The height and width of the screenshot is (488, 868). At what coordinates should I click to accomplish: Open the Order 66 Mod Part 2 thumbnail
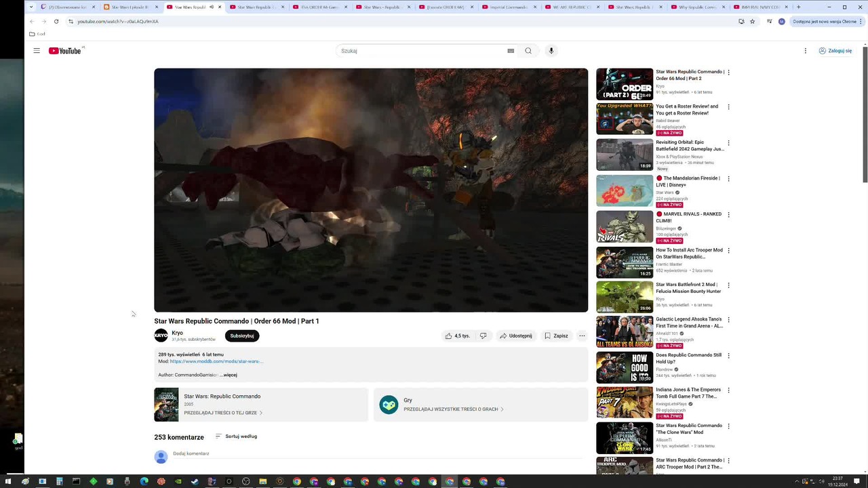click(x=624, y=84)
